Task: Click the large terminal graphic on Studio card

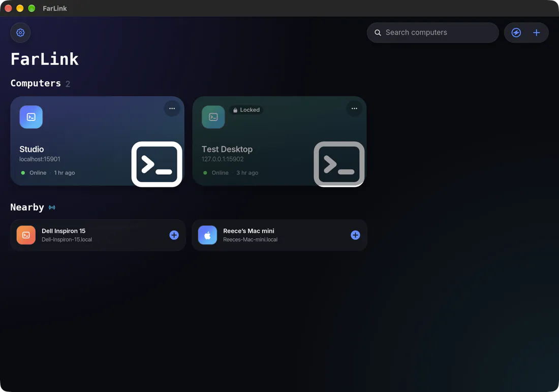Action: point(157,165)
